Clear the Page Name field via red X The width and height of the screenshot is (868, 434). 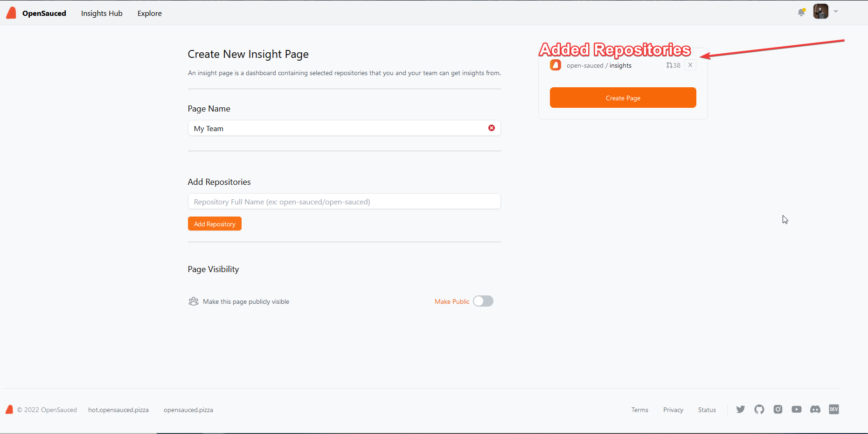point(491,127)
